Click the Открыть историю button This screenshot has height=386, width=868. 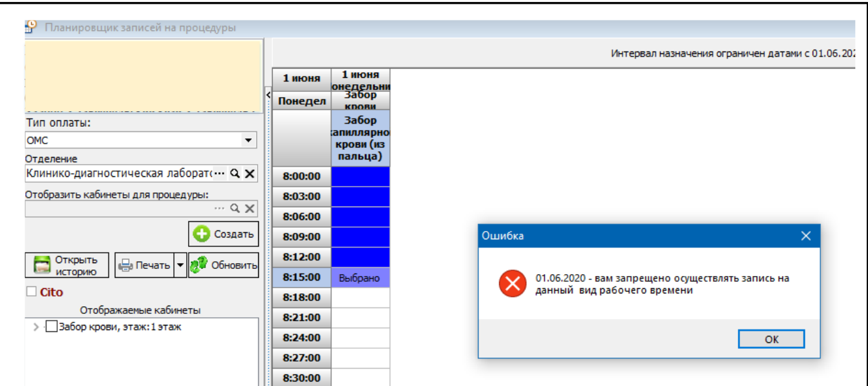click(67, 265)
